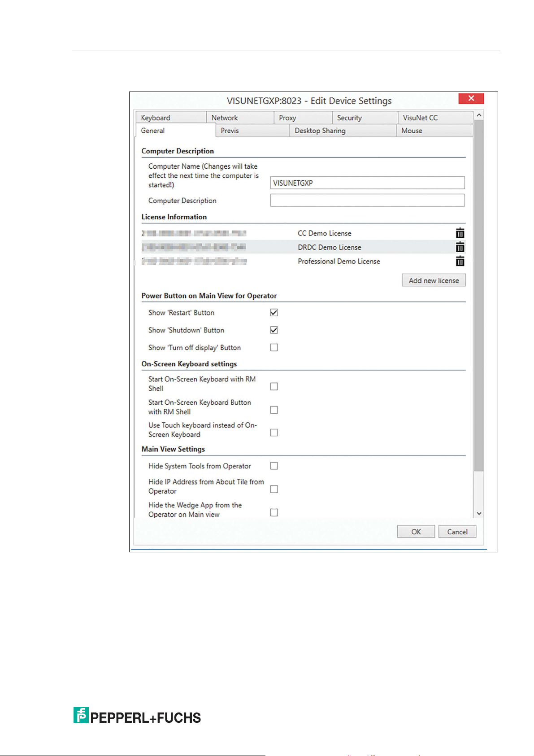Click the Add new license button
Image resolution: width=534 pixels, height=756 pixels.
[x=434, y=280]
